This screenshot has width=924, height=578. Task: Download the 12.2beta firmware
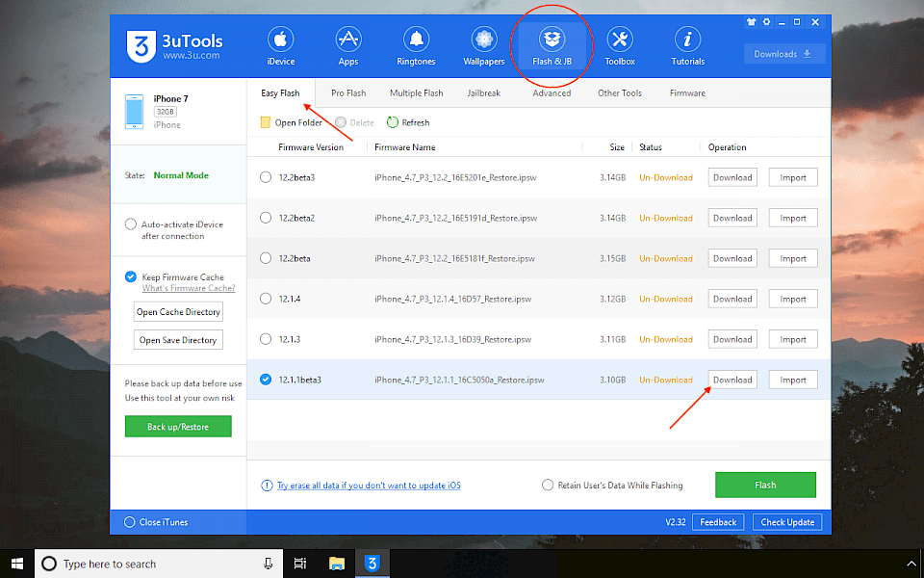[732, 258]
